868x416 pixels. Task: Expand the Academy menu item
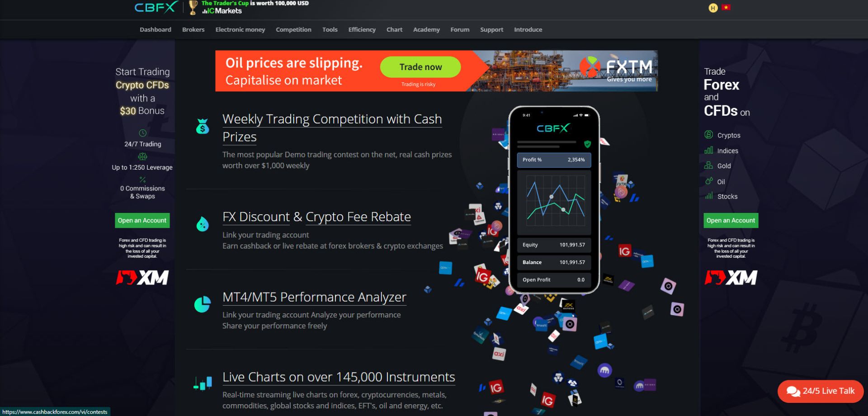[426, 29]
